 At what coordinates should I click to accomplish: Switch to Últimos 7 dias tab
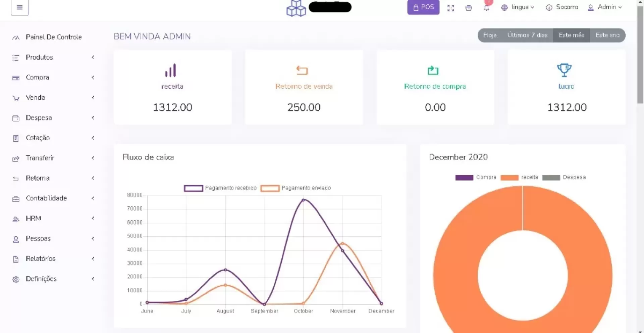[x=527, y=35]
